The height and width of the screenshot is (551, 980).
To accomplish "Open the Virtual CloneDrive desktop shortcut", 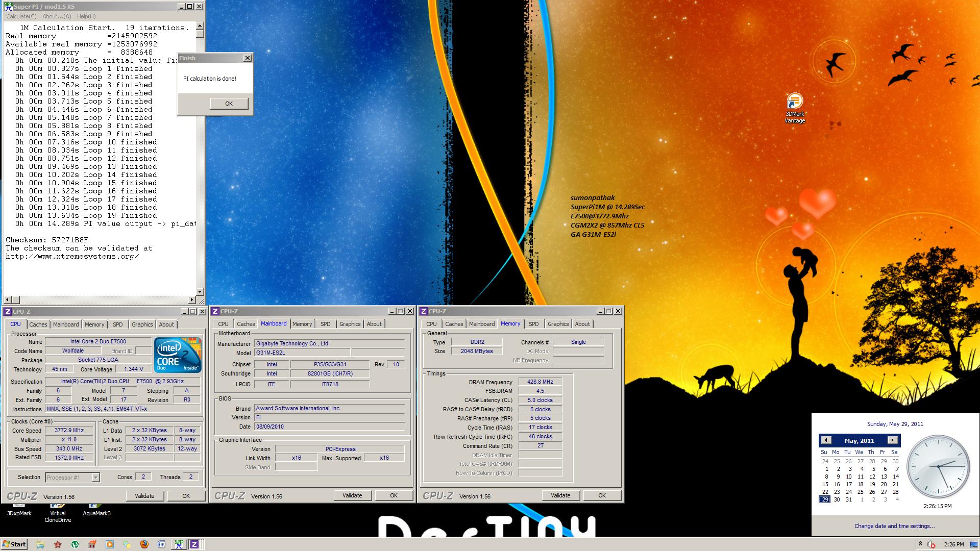I will point(58,513).
